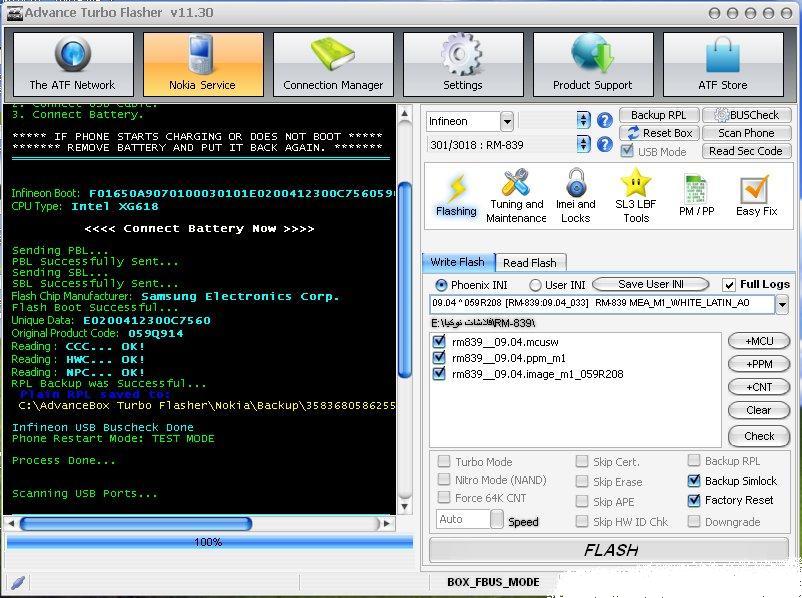Open Easy Fix section
The height and width of the screenshot is (598, 802).
click(756, 196)
